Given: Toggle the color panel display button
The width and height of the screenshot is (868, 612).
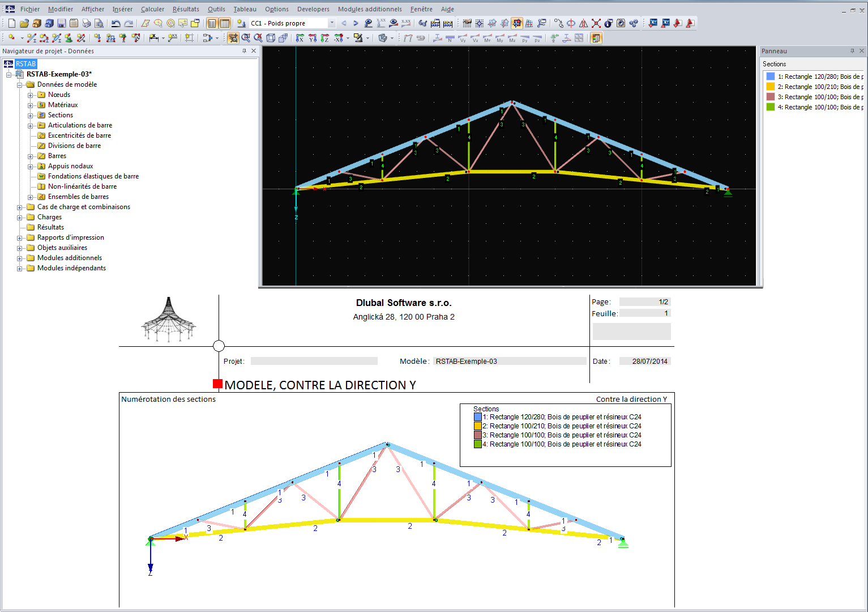Looking at the screenshot, I should click(x=595, y=38).
